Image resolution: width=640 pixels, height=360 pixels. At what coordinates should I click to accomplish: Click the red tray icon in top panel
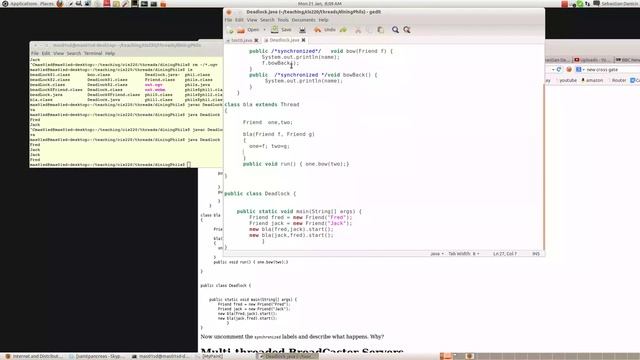pos(564,4)
